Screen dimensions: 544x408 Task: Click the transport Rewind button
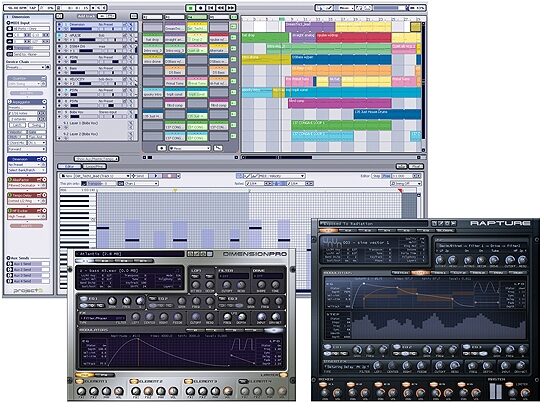coord(221,8)
